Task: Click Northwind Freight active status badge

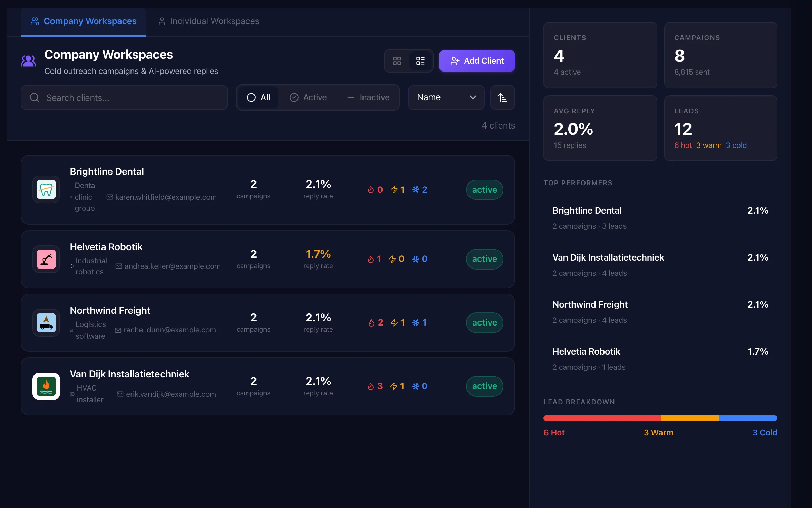Action: coord(484,323)
